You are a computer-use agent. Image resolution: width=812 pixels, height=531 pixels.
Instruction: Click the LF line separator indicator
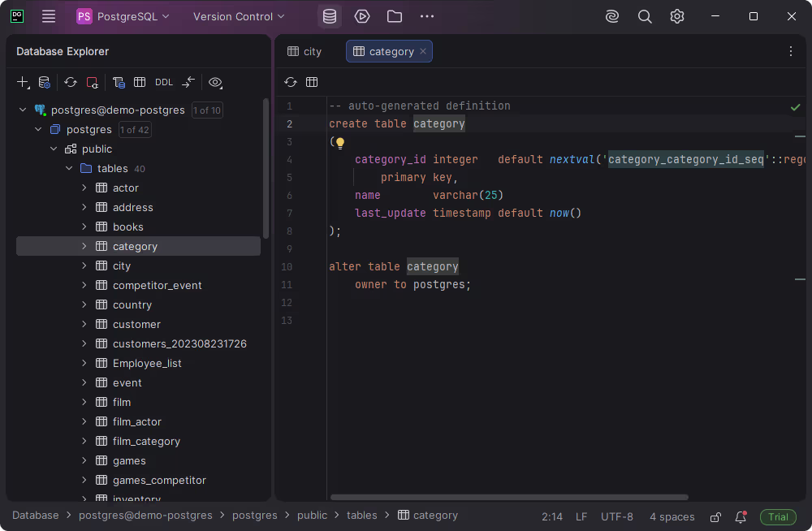coord(581,517)
